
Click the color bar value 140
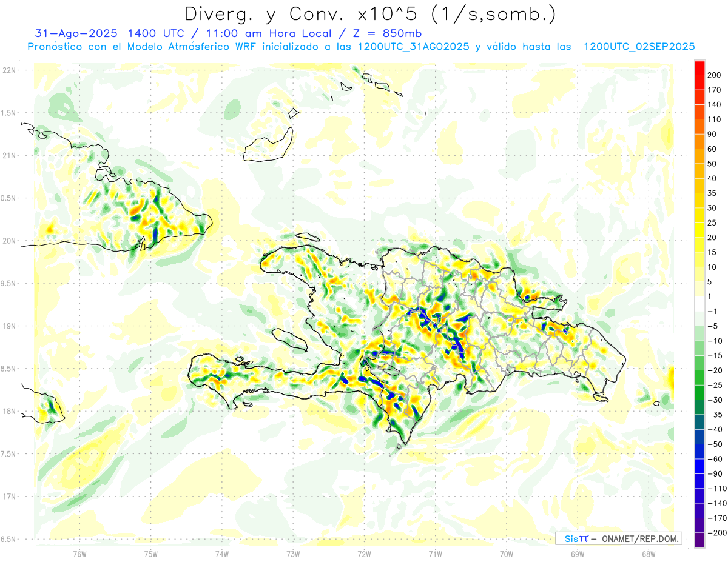pyautogui.click(x=714, y=104)
